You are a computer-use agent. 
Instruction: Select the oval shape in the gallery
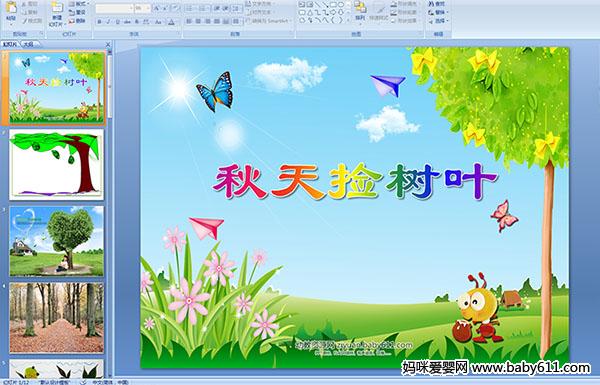click(x=341, y=5)
